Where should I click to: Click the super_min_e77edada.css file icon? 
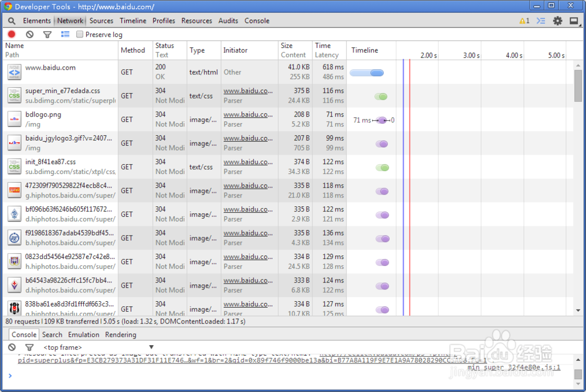(14, 96)
